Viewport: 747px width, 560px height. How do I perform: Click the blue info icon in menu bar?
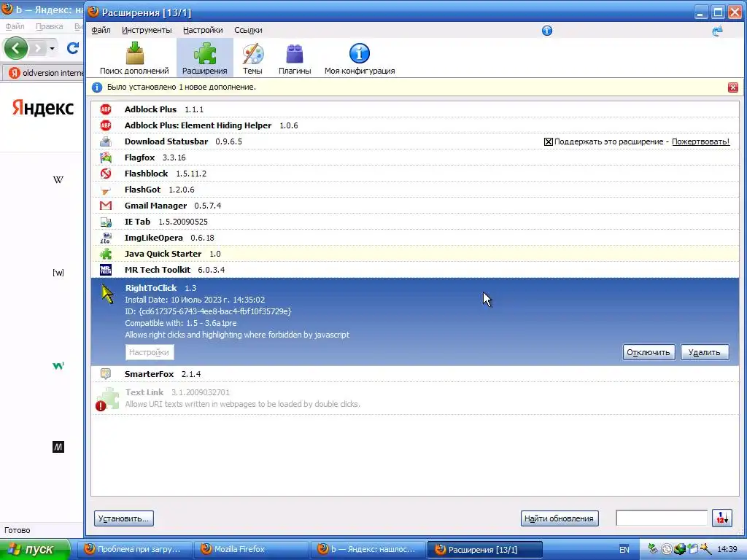pyautogui.click(x=547, y=31)
